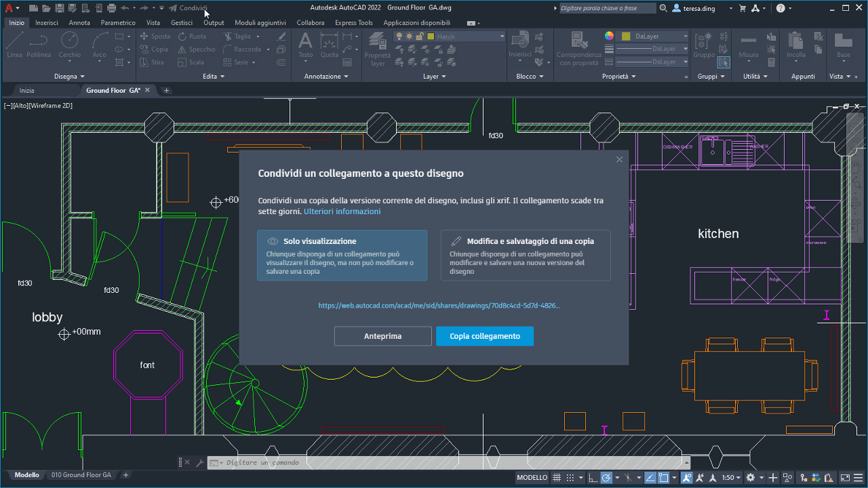
Task: Expand the Annotazione panel
Action: pos(326,77)
